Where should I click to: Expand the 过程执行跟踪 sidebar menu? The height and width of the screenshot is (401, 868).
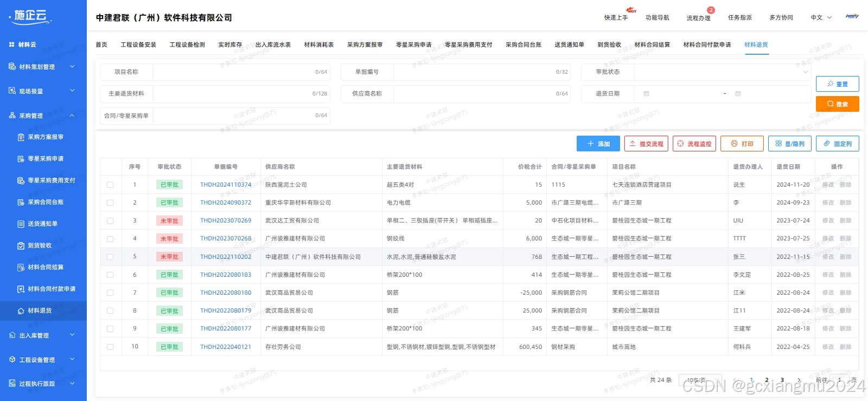point(72,383)
